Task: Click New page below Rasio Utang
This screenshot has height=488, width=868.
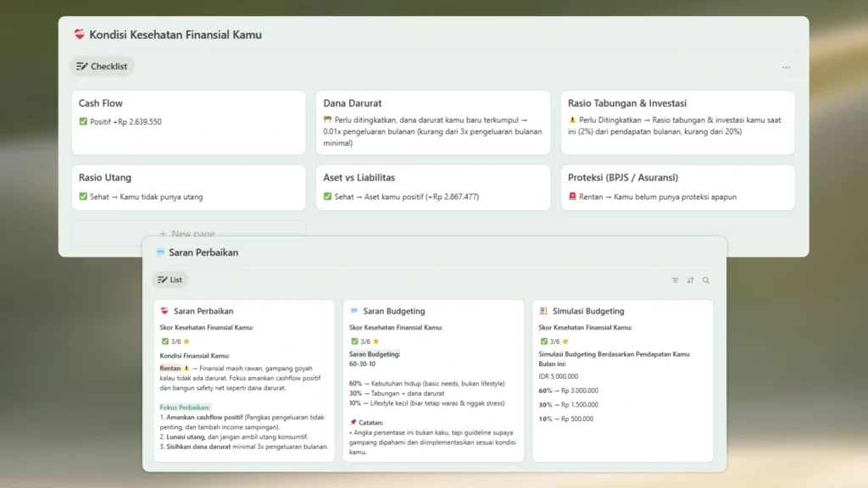Action: tap(187, 234)
